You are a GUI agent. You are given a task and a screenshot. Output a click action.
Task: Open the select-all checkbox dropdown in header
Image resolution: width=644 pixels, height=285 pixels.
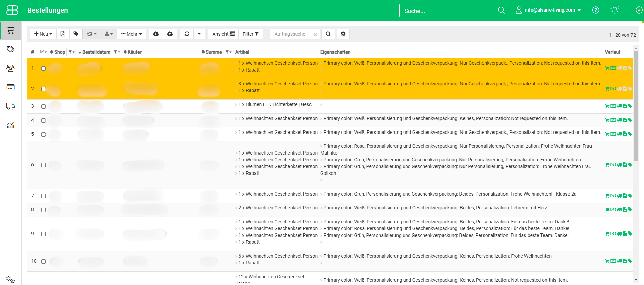point(43,52)
